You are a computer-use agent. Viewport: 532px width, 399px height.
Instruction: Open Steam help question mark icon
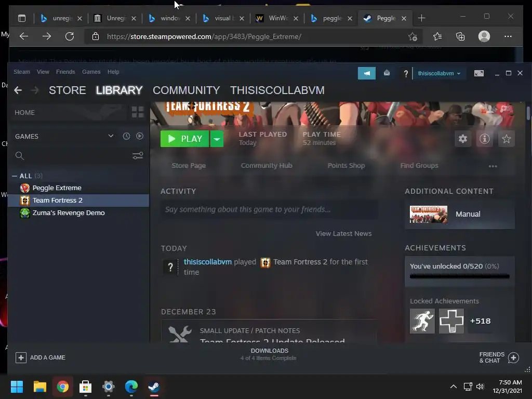tap(405, 74)
